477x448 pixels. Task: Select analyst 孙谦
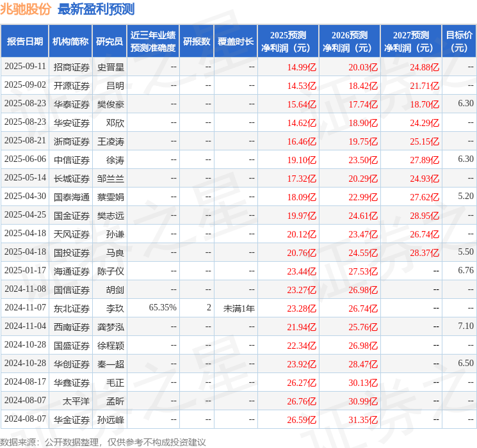[x=115, y=234]
